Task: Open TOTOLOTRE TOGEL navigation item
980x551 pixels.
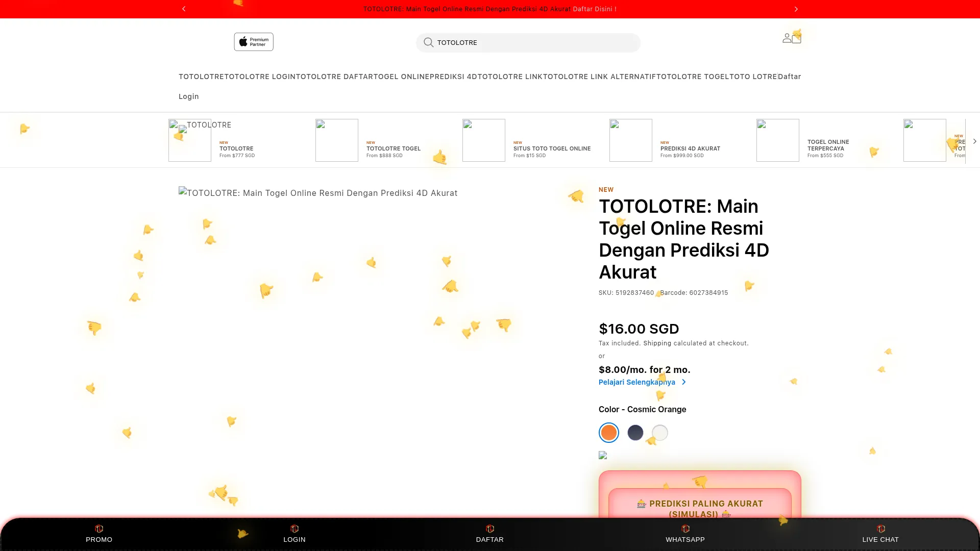Action: click(693, 77)
